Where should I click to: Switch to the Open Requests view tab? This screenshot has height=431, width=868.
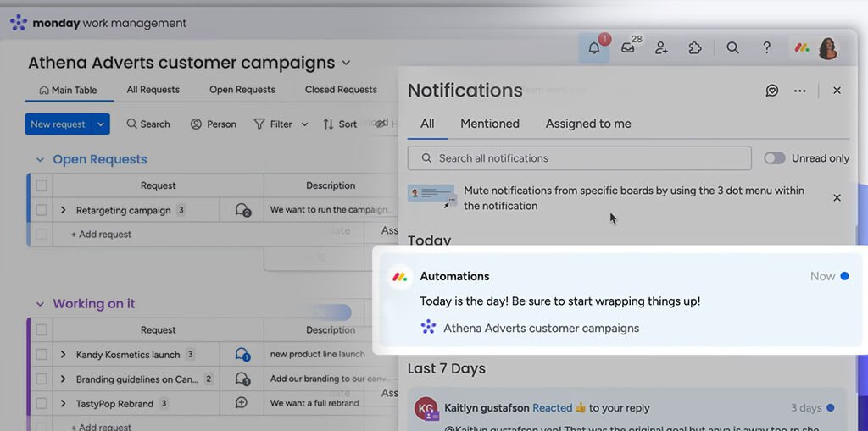[x=242, y=90]
